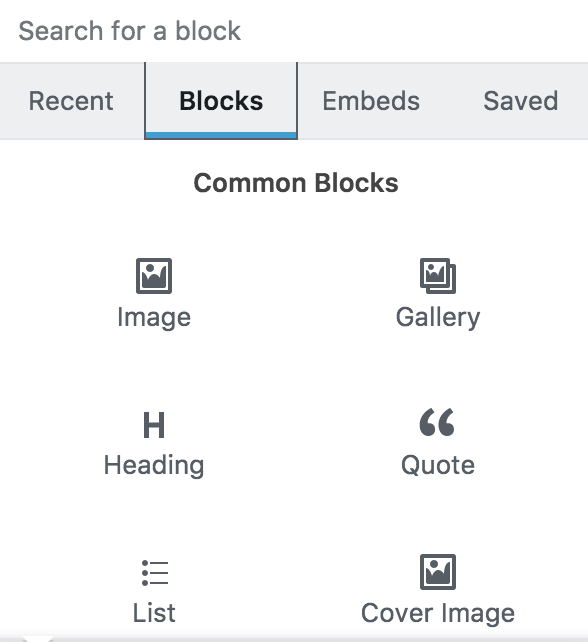Open the Blocks tab
The height and width of the screenshot is (642, 588).
221,101
